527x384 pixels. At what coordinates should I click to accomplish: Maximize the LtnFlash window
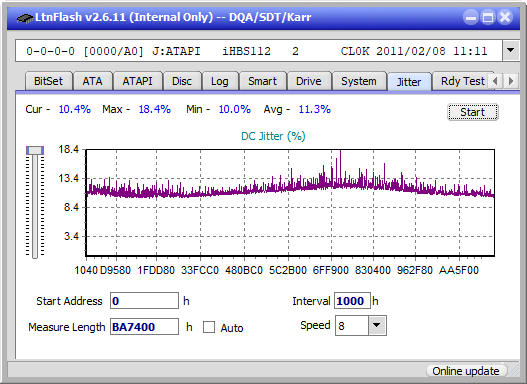coord(488,17)
